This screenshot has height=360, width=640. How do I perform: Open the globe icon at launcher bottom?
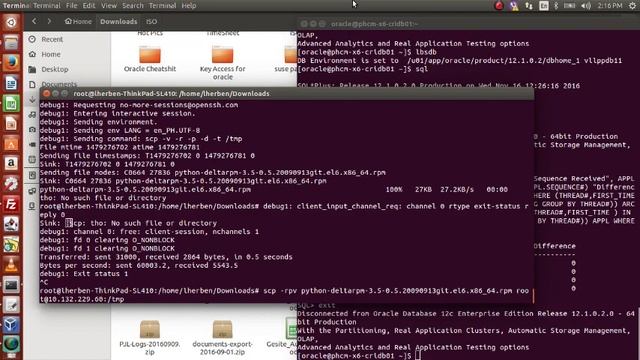(11, 345)
